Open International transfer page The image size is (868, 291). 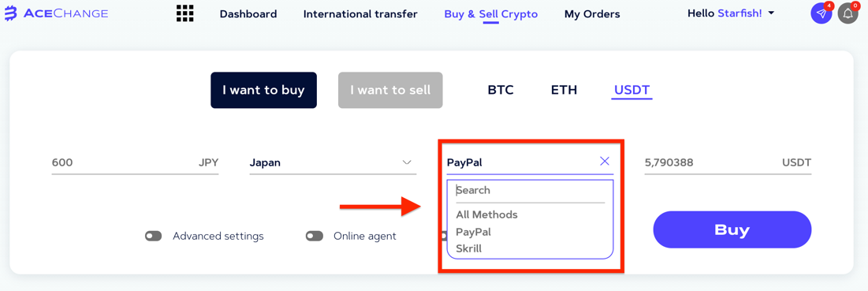(360, 14)
